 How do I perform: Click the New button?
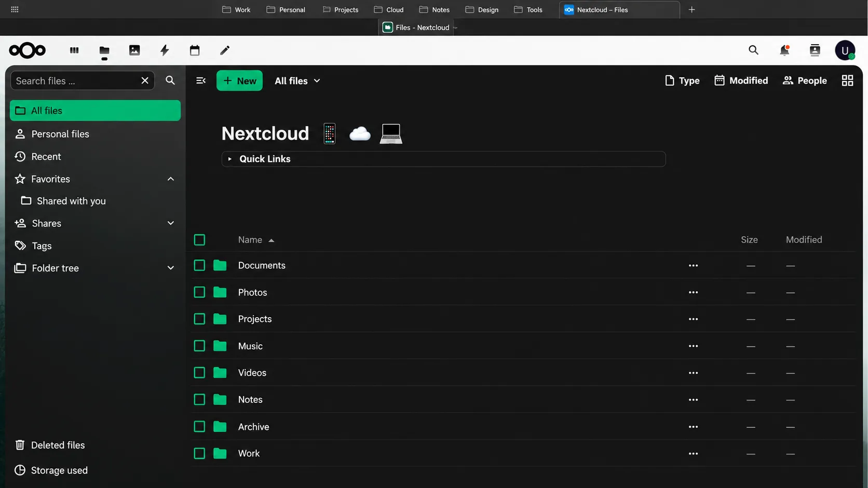(x=239, y=80)
